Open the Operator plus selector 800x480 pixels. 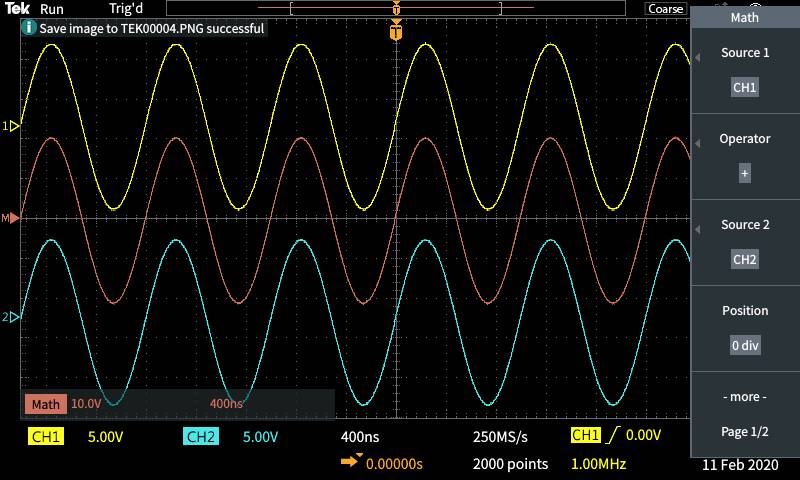[x=745, y=173]
